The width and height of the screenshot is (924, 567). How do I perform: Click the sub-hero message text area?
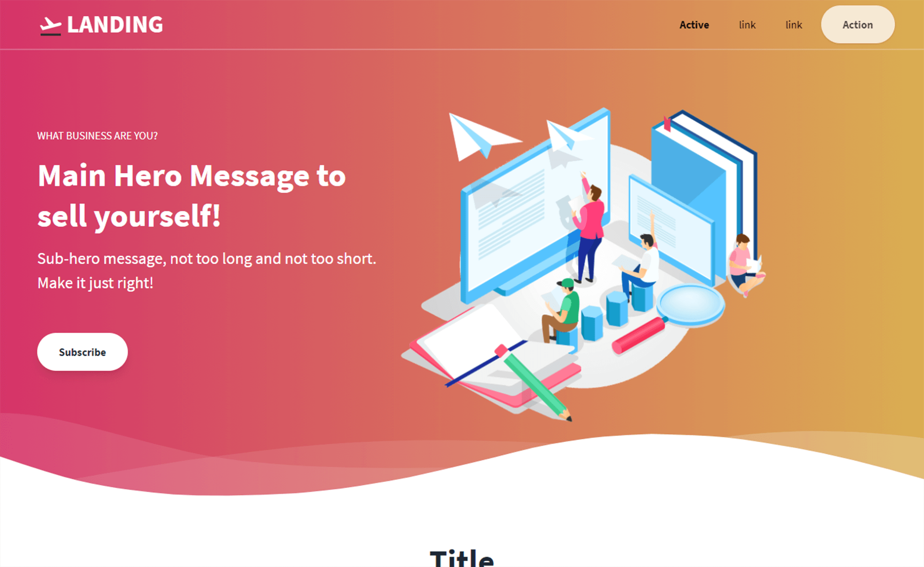point(206,270)
